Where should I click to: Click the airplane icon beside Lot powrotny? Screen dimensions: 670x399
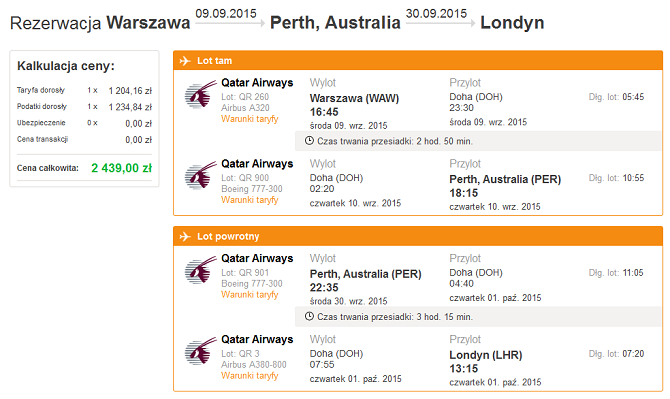(x=185, y=236)
